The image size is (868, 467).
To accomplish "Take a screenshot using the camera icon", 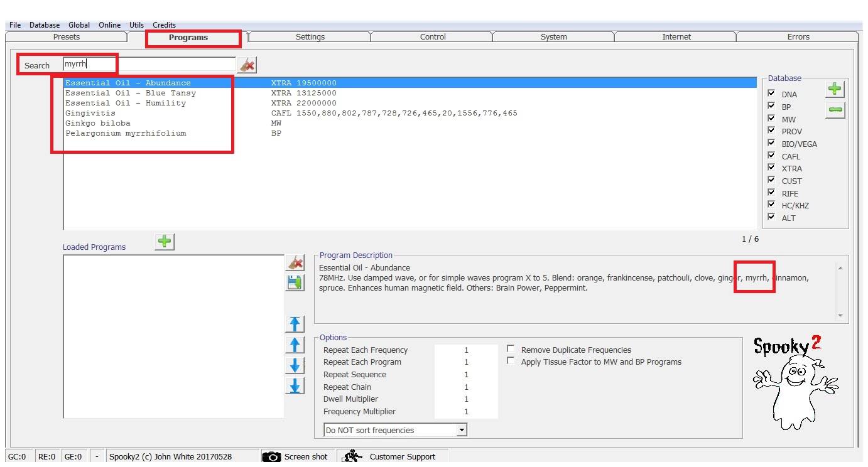I will [272, 456].
